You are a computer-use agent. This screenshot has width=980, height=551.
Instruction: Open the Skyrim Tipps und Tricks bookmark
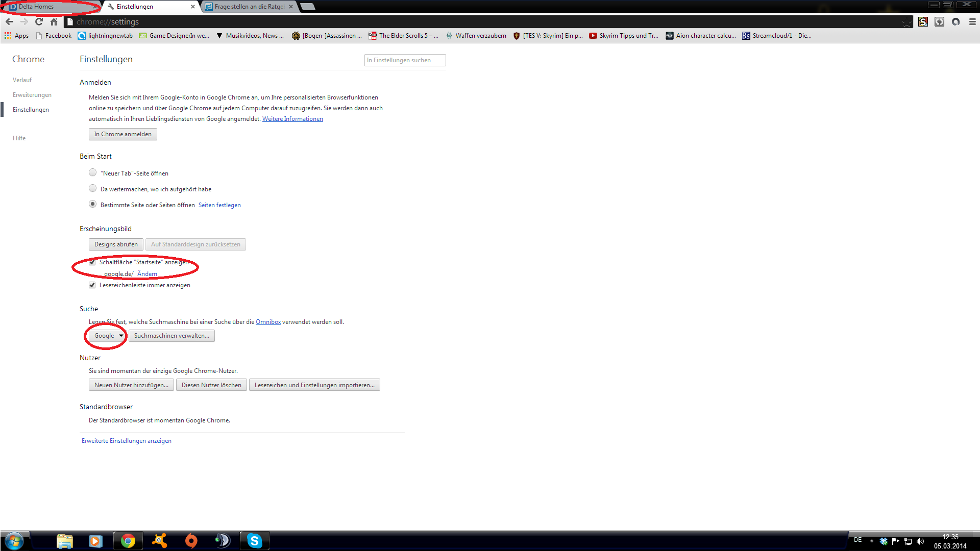[x=624, y=36]
